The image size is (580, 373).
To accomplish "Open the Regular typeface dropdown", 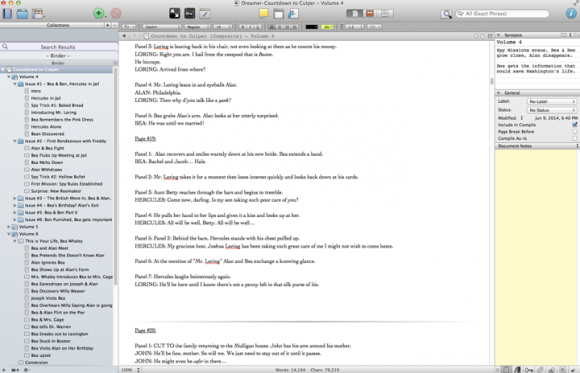I will point(197,27).
